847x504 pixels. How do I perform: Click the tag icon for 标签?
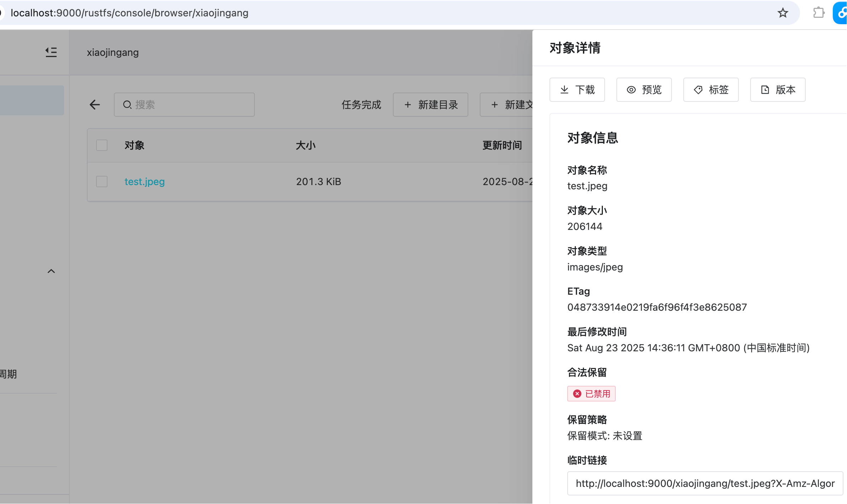[698, 90]
